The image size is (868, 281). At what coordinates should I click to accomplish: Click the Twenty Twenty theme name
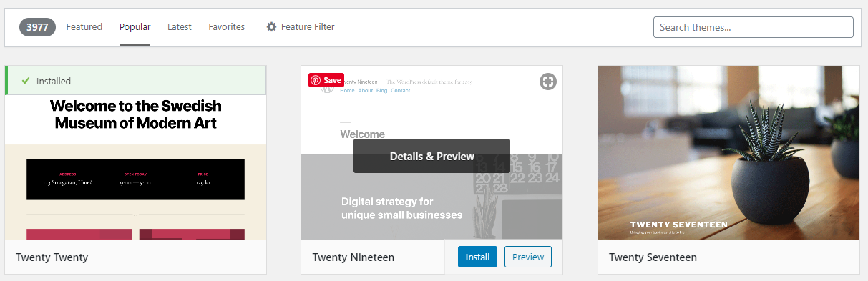(x=52, y=257)
